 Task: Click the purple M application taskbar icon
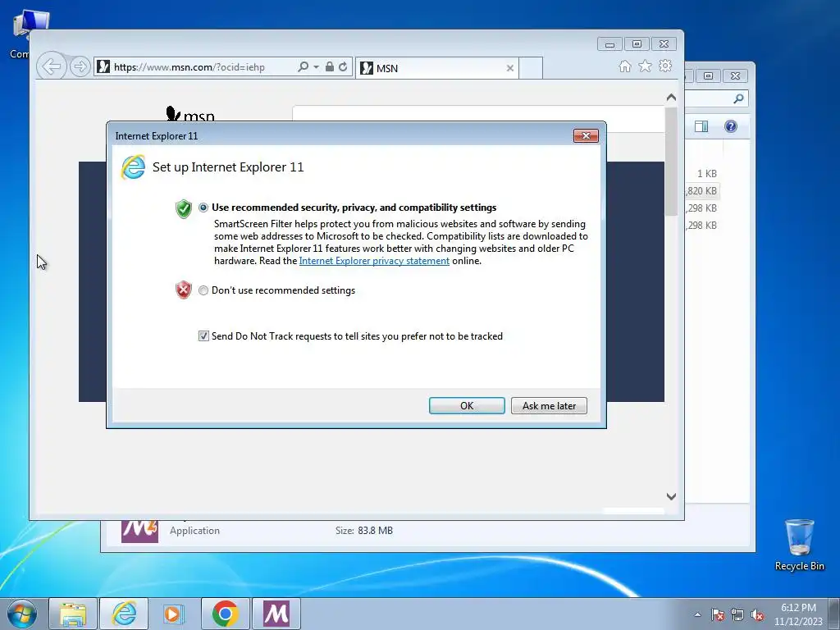pos(276,614)
